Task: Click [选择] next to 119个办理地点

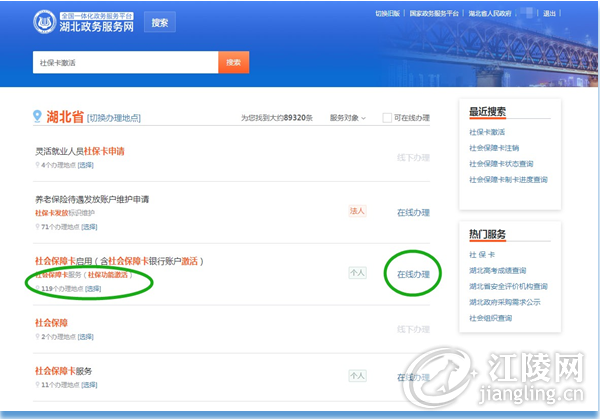Action: tap(93, 289)
